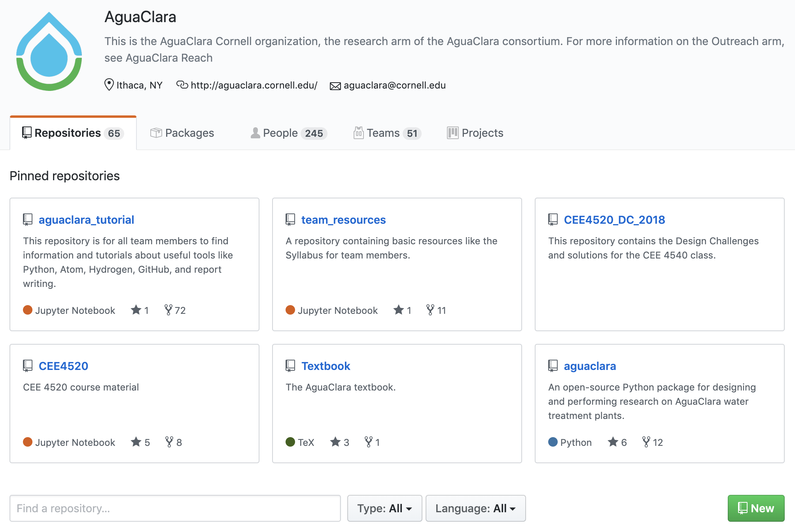Click the link chain icon beside website URL
This screenshot has width=795, height=532.
(182, 85)
